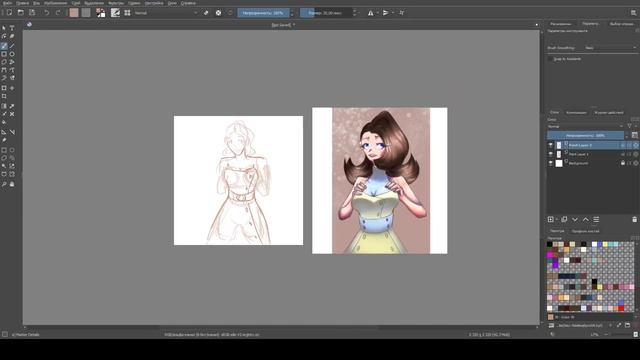Select the Elliptical Selection tool

12,150
